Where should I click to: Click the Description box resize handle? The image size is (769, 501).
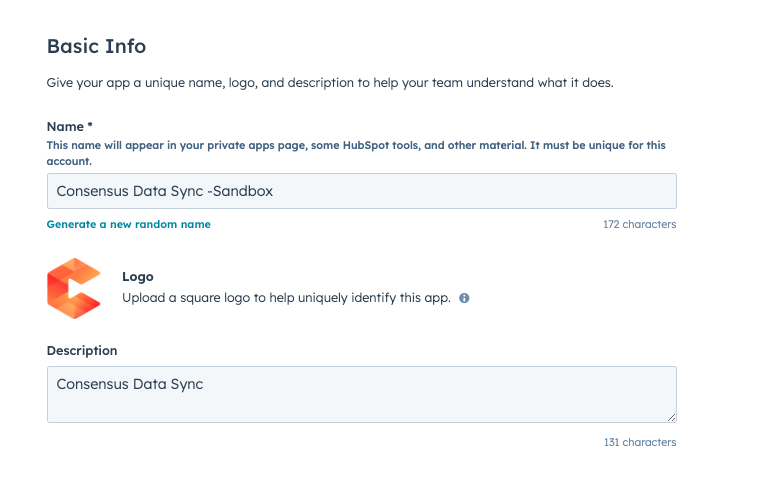pos(671,417)
